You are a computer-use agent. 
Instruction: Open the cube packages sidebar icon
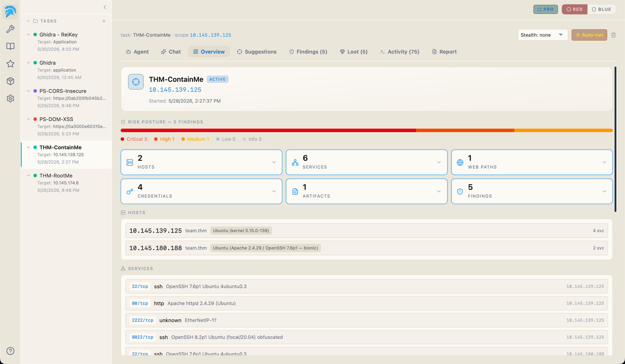tap(10, 81)
